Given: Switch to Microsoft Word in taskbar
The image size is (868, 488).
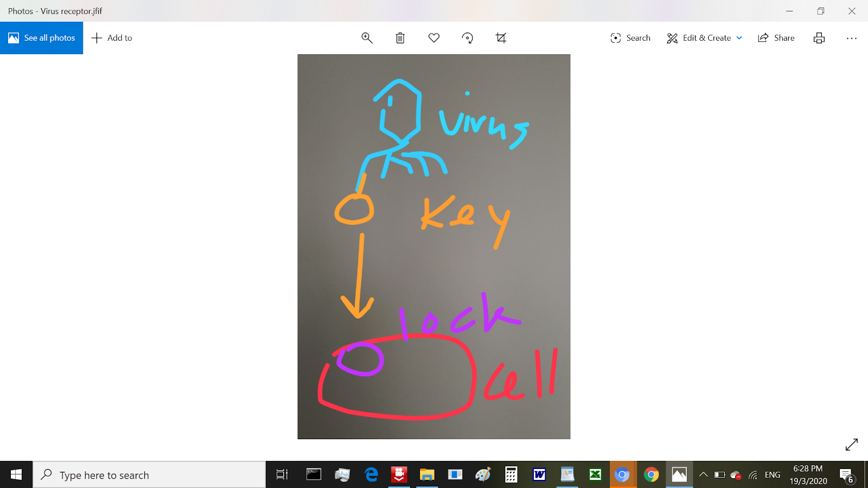Looking at the screenshot, I should click(x=539, y=475).
